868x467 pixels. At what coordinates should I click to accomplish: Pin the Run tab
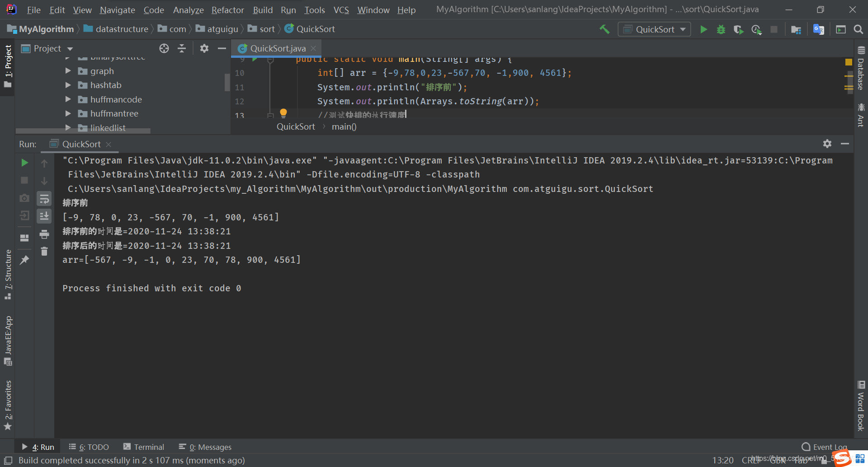coord(25,260)
